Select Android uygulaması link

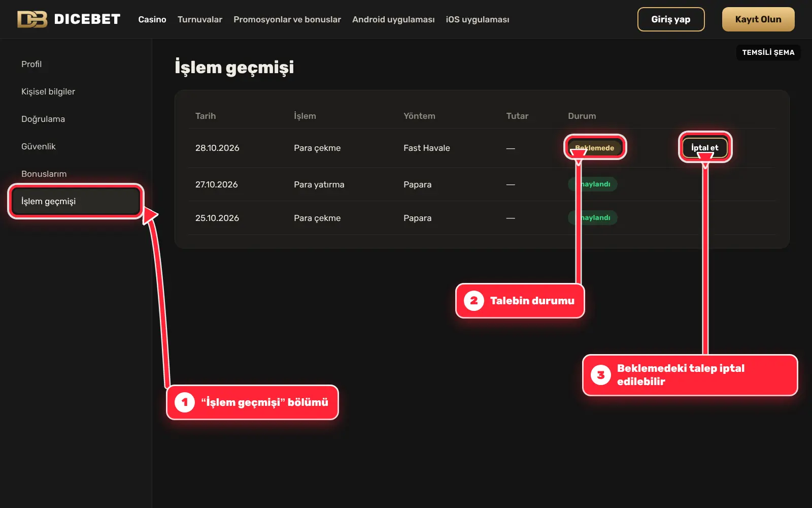[393, 19]
